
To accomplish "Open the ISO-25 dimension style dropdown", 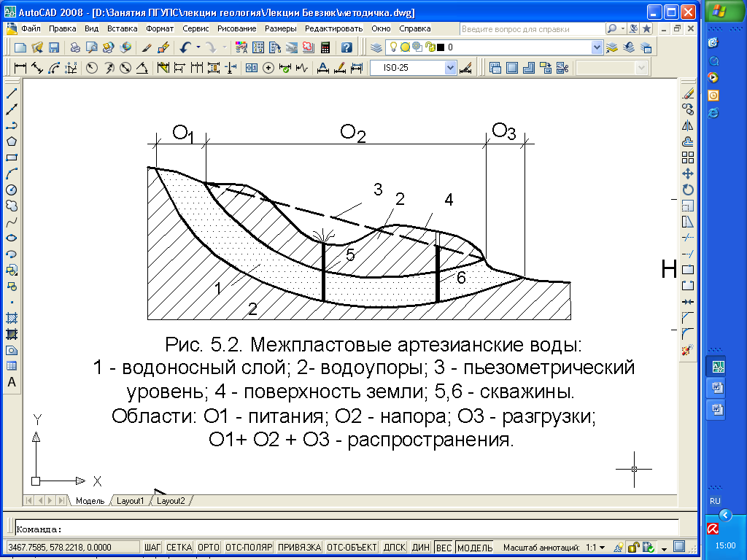I will tap(450, 68).
